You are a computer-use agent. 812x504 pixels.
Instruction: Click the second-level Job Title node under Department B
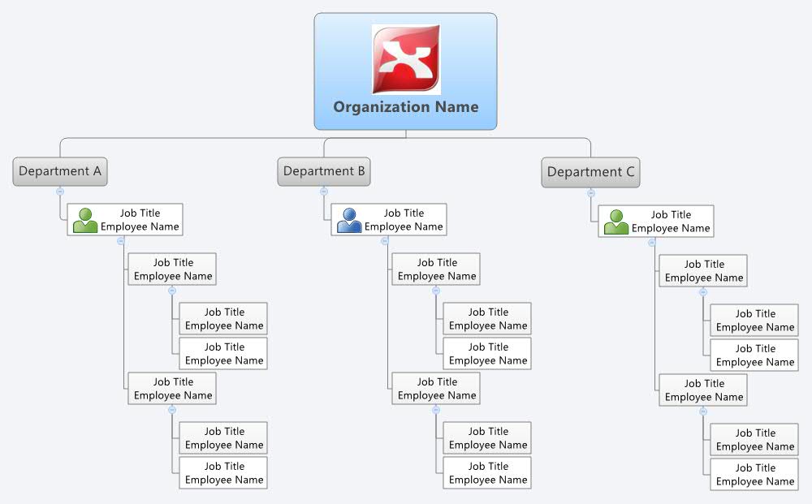tap(435, 269)
